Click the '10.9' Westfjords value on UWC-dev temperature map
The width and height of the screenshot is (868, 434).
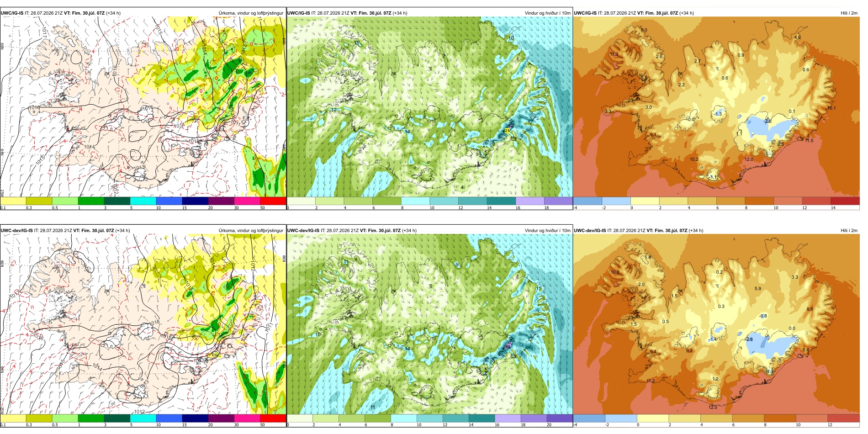pyautogui.click(x=615, y=272)
